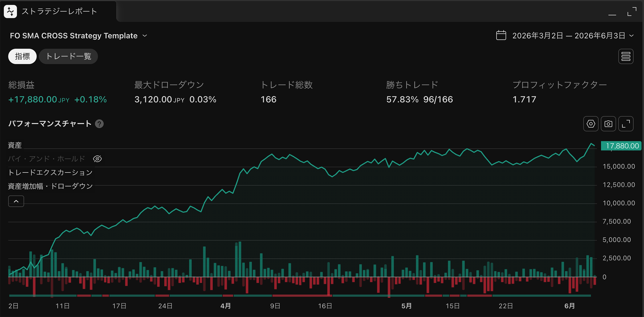644x317 pixels.
Task: Click the 15,000.00 y-axis label
Action: [619, 166]
